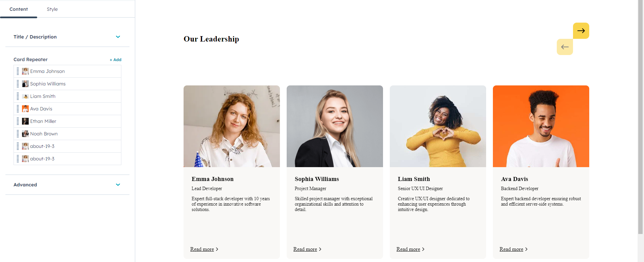644x262 pixels.
Task: Click the previous-arrow carousel button
Action: 565,47
